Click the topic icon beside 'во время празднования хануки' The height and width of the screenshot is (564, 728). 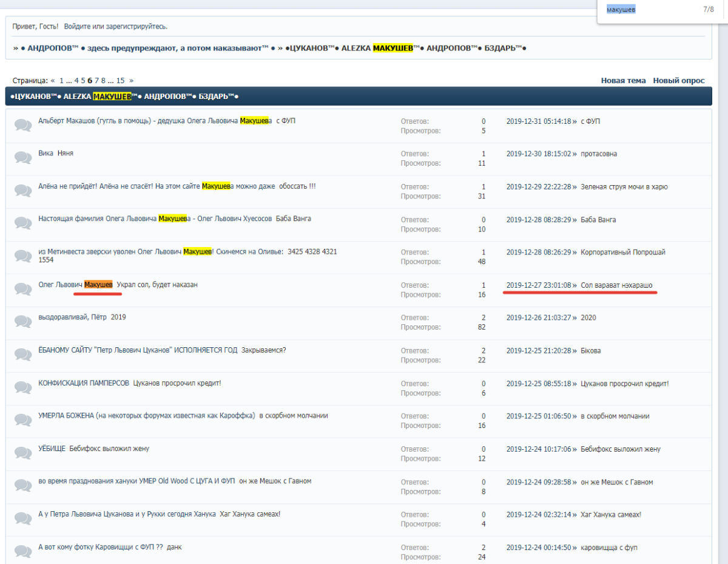tap(23, 486)
